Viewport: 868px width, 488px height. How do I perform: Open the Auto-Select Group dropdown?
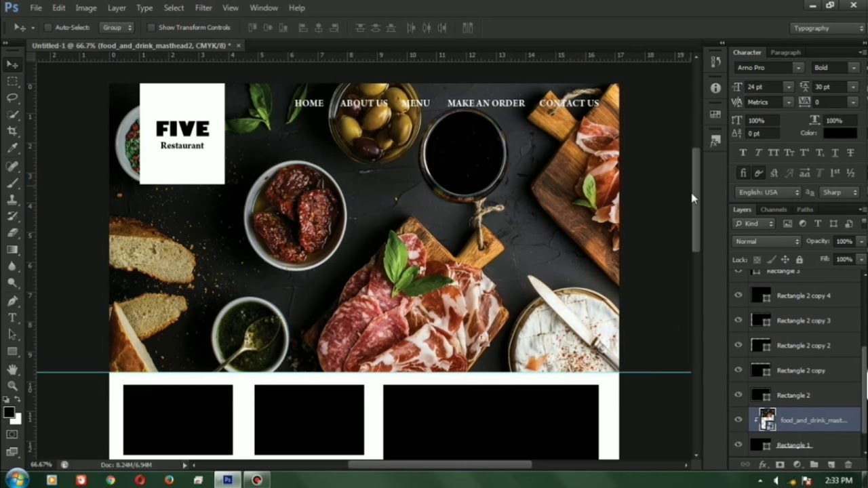tap(117, 28)
